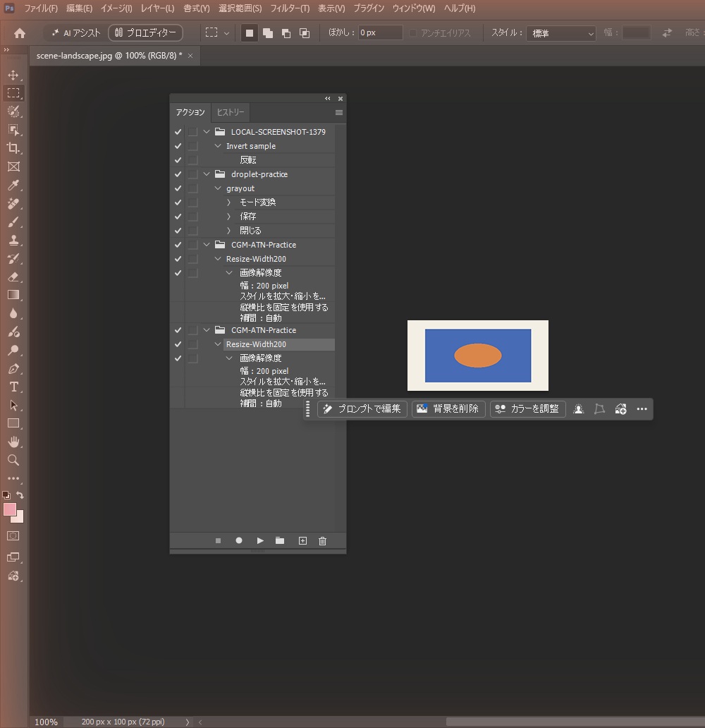Toggle dialog box for モード変換 step
This screenshot has height=728, width=705.
(192, 202)
